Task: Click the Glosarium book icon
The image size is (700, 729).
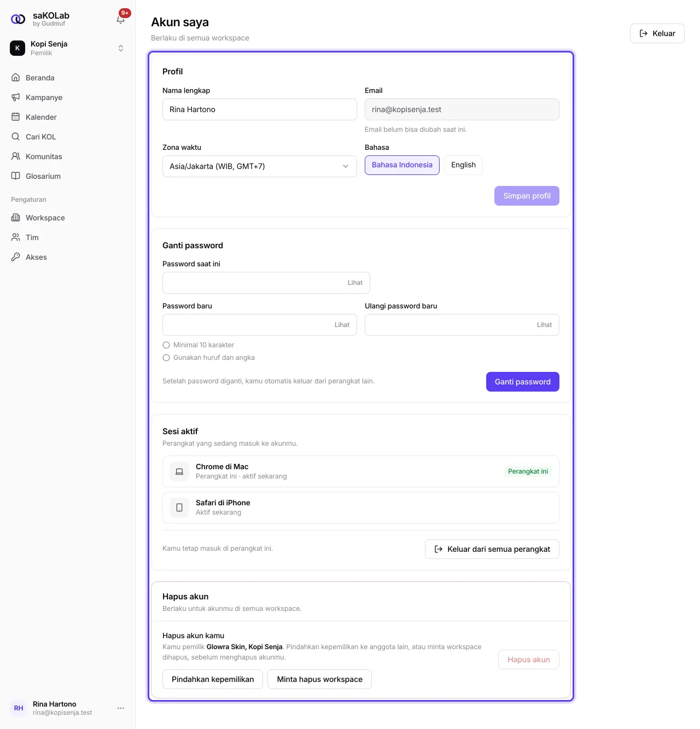Action: tap(16, 176)
